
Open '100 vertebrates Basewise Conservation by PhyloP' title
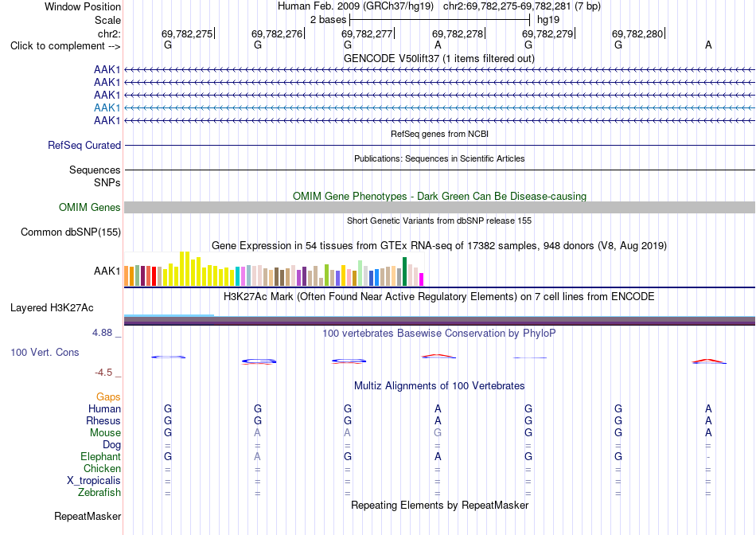tap(439, 334)
